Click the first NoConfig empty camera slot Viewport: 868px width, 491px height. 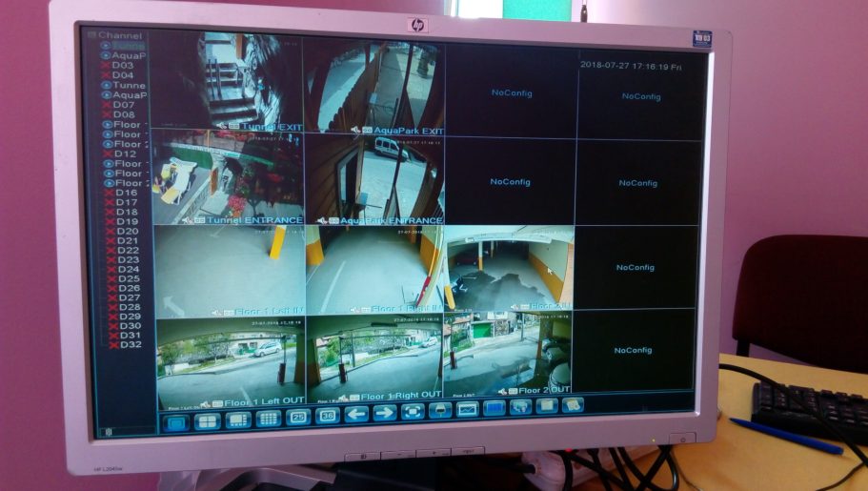coord(511,92)
